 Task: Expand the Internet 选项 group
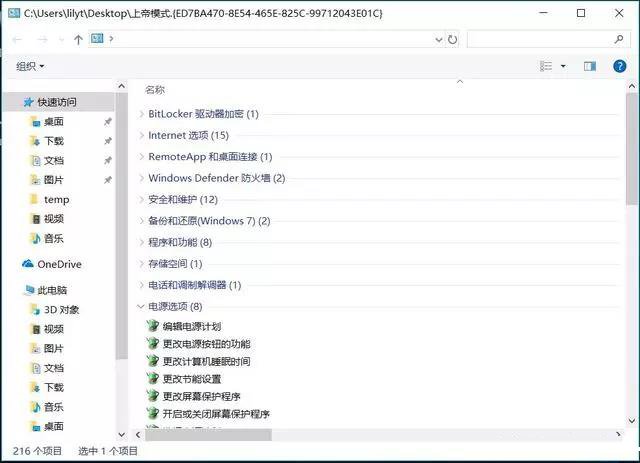(x=141, y=135)
